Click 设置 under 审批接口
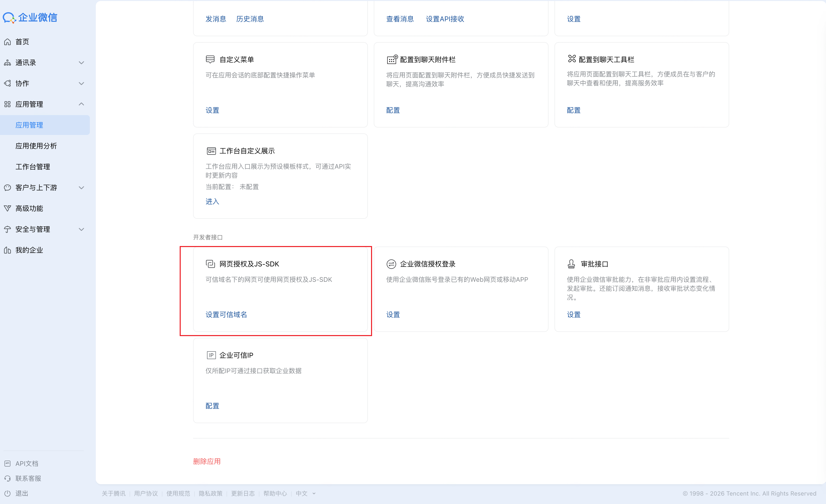The width and height of the screenshot is (826, 504). click(x=574, y=314)
